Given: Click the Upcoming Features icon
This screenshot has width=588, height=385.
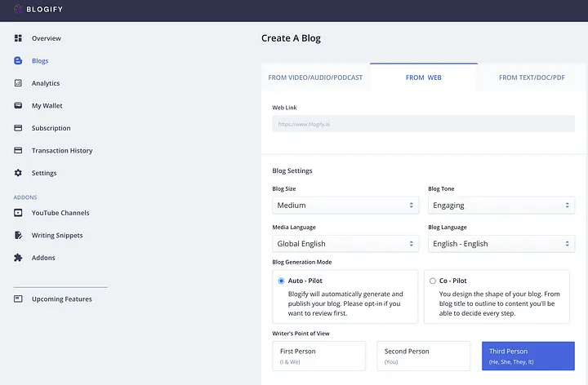Looking at the screenshot, I should pos(18,299).
